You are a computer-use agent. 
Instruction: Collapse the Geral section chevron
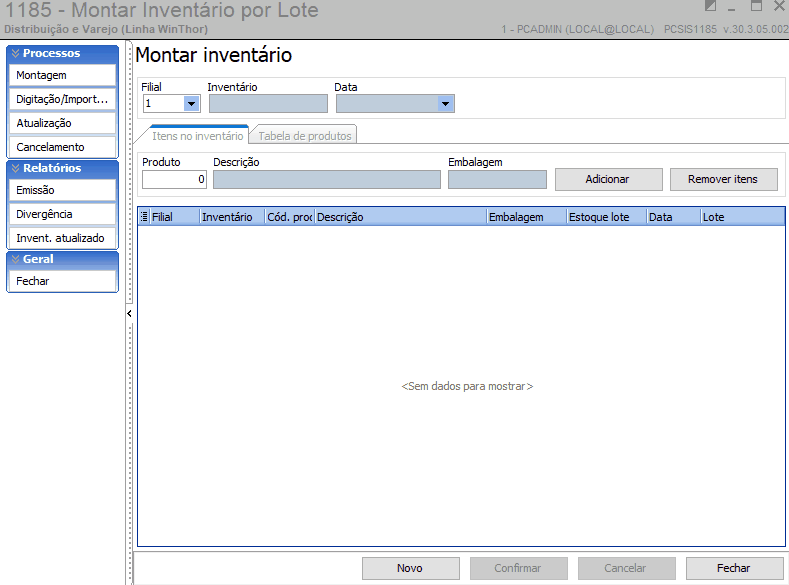coord(16,259)
